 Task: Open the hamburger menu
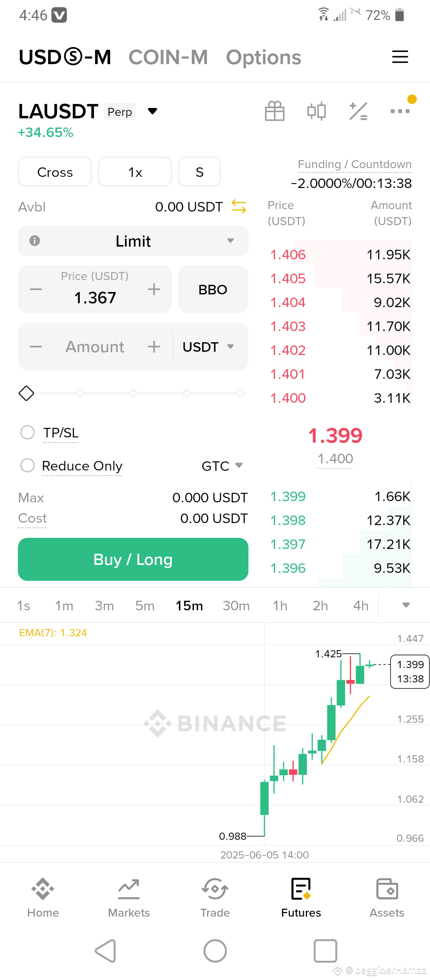click(400, 57)
